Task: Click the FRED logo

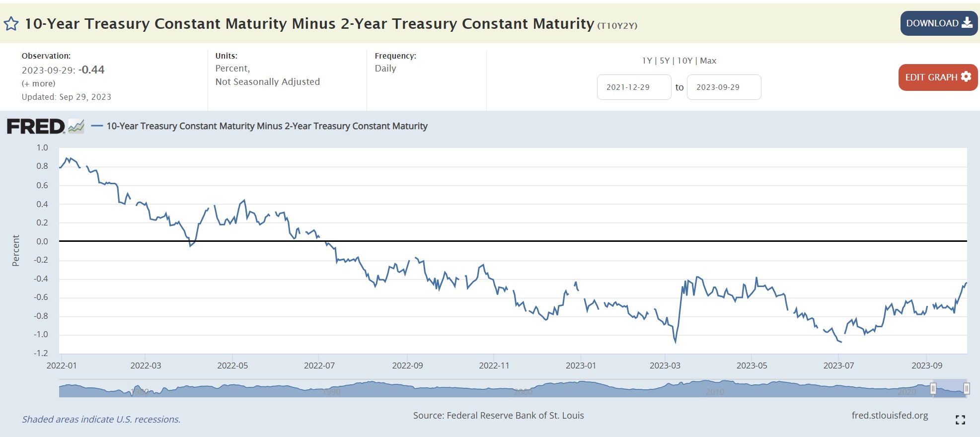Action: 36,127
